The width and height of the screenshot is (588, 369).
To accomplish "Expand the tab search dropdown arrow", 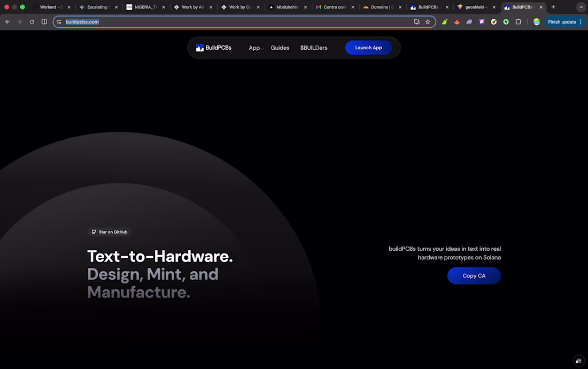I will coord(581,7).
